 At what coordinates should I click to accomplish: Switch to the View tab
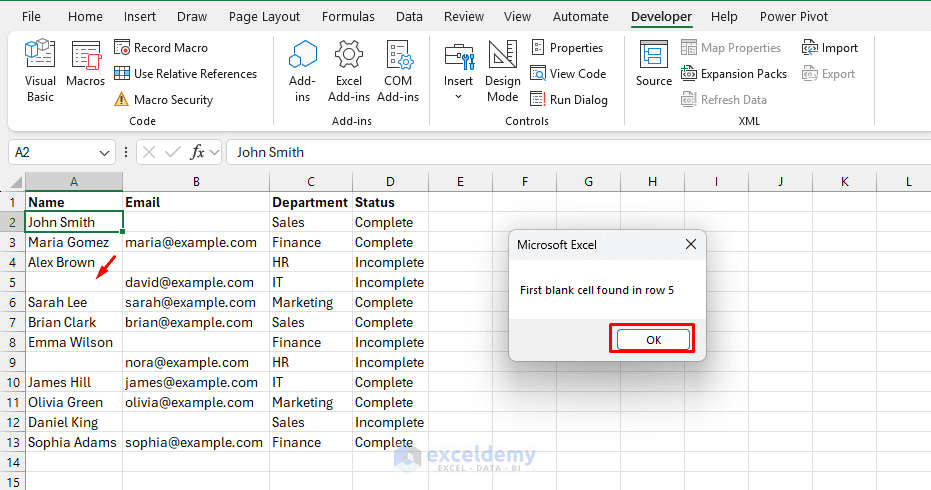[x=517, y=17]
